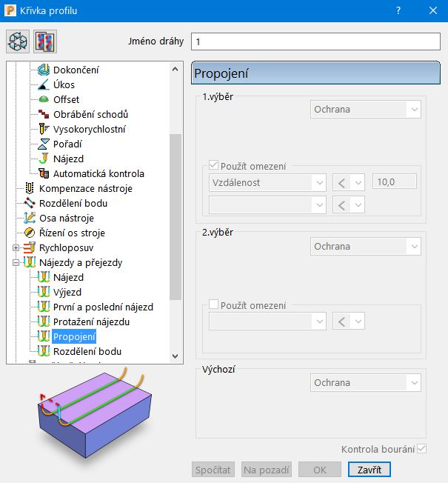Open the Vzdálenost constraint dropdown
This screenshot has width=448, height=483.
coord(267,182)
